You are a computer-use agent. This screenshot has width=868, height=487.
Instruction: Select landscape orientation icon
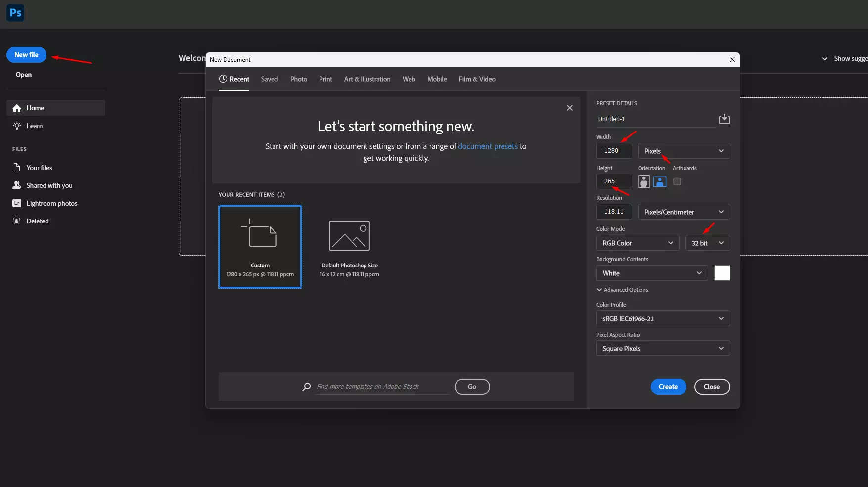pos(660,181)
